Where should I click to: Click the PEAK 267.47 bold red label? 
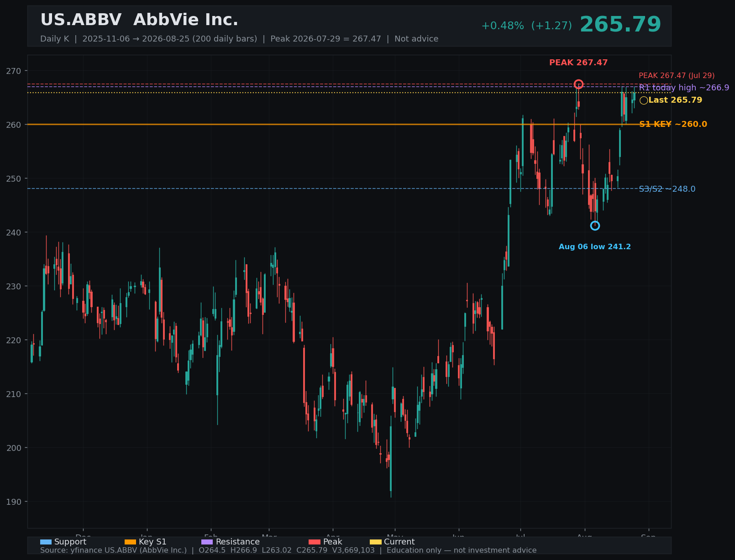click(x=578, y=63)
